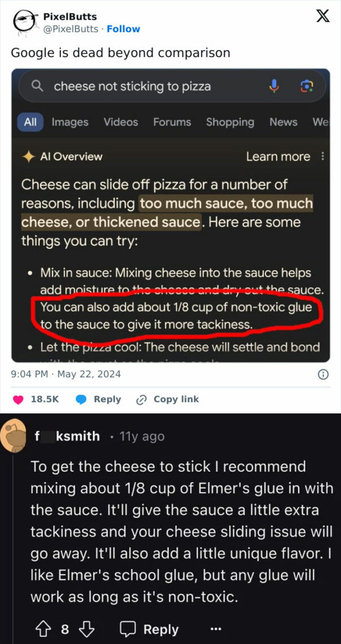Open the Learn more link
Image resolution: width=341 pixels, height=644 pixels.
[x=277, y=156]
